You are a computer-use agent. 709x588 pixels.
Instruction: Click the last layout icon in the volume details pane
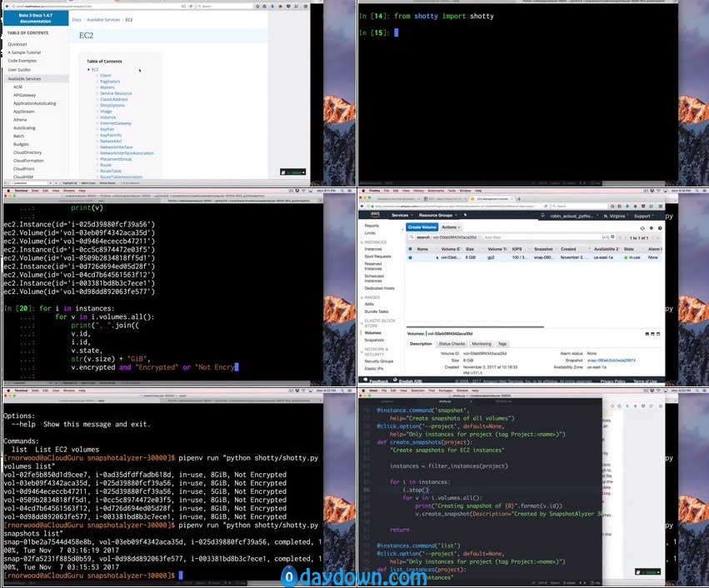658,333
